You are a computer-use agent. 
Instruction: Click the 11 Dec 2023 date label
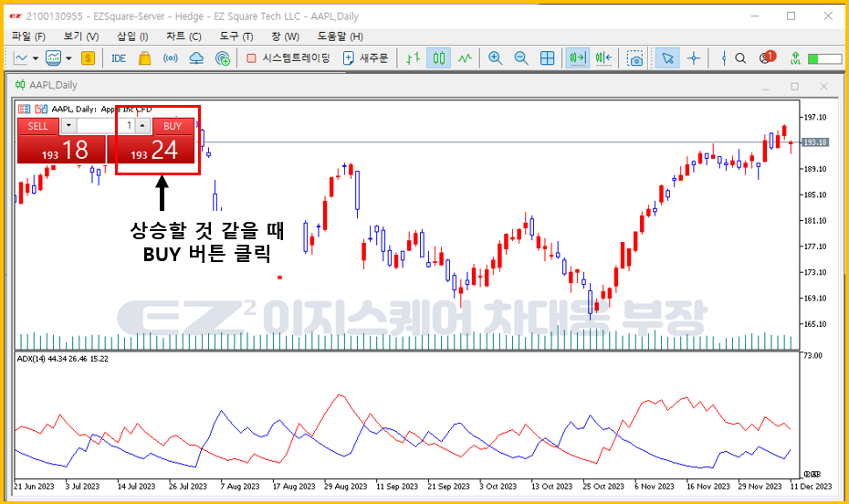point(811,486)
